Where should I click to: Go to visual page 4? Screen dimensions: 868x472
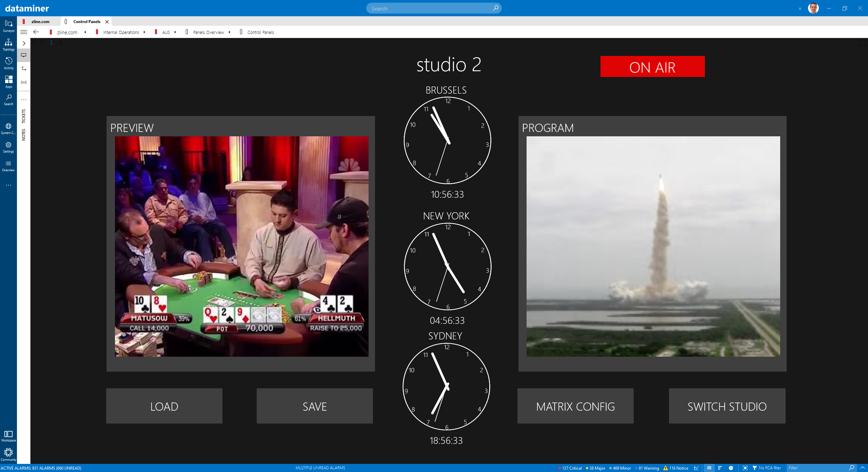[x=60, y=43]
